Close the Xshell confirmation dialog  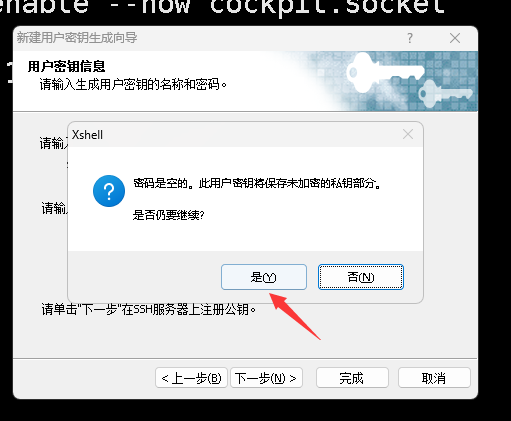coord(408,134)
